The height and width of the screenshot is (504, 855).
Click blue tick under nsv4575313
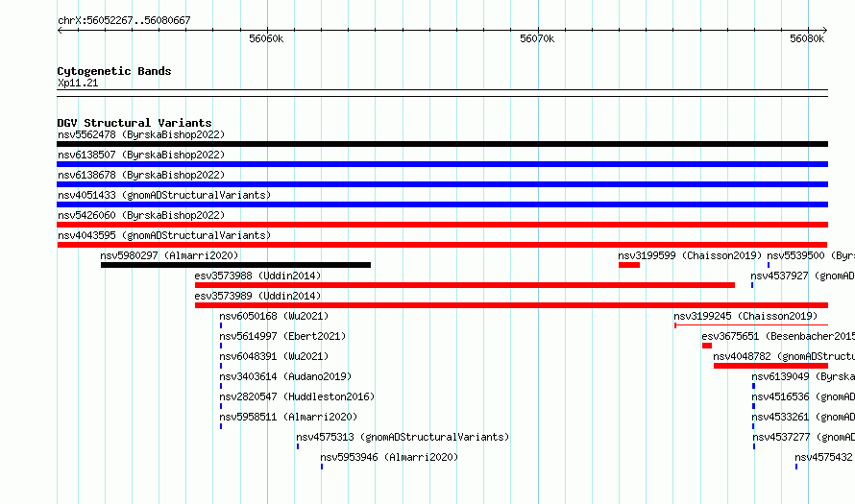(x=298, y=446)
